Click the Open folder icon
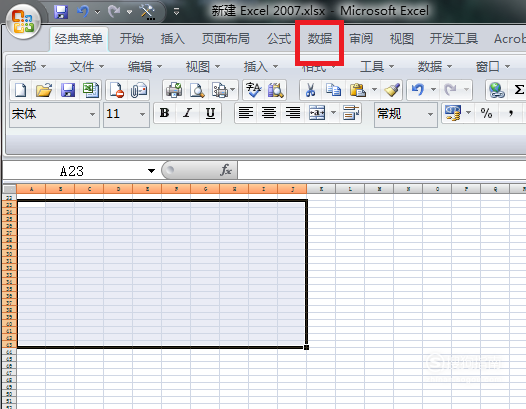526x409 pixels. tap(44, 90)
